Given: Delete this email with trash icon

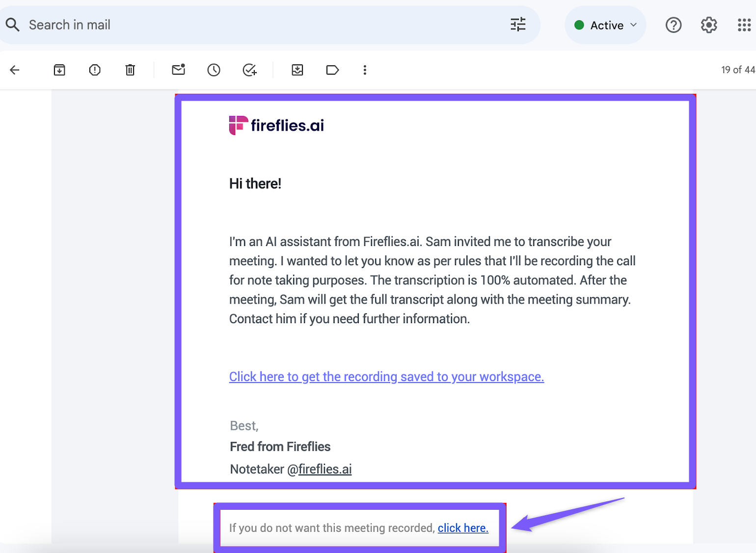Looking at the screenshot, I should coord(130,70).
